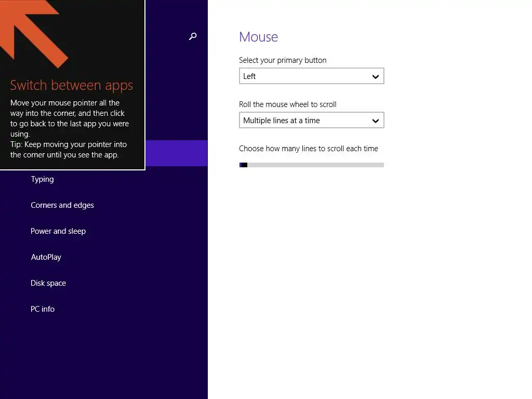Image resolution: width=532 pixels, height=399 pixels.
Task: Click the Roll the mouse wheel to scroll label
Action: pos(288,104)
